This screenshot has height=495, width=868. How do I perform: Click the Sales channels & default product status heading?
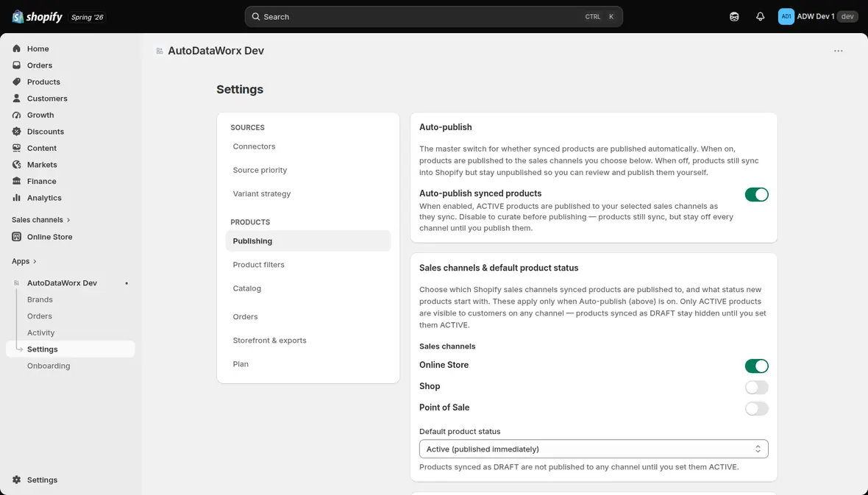pos(499,268)
